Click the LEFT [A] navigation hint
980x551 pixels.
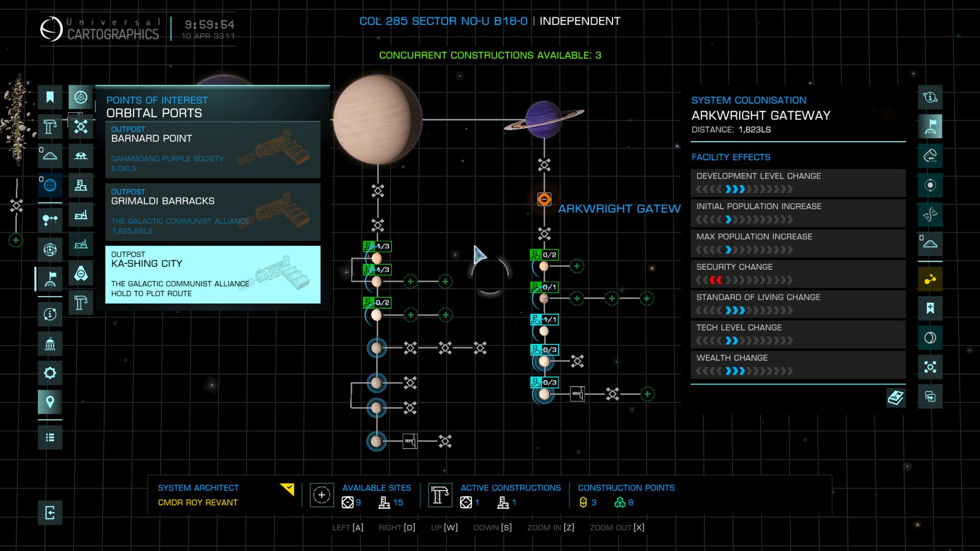pyautogui.click(x=348, y=528)
